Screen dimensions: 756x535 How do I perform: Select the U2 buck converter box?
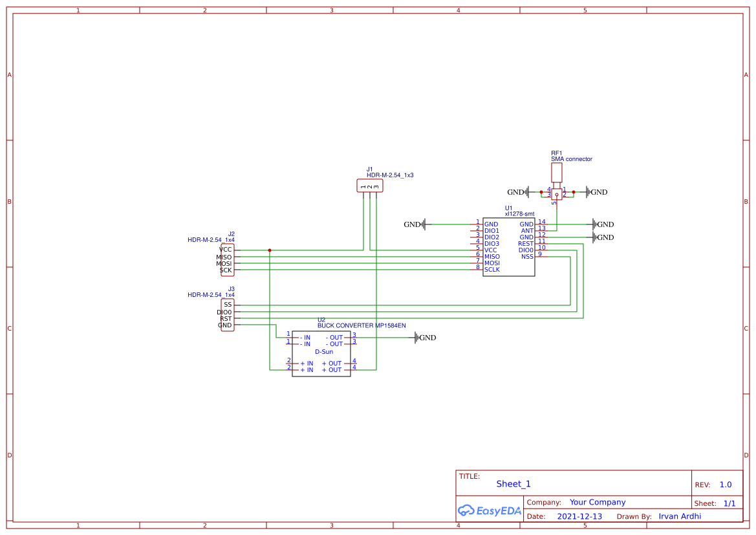coord(321,354)
